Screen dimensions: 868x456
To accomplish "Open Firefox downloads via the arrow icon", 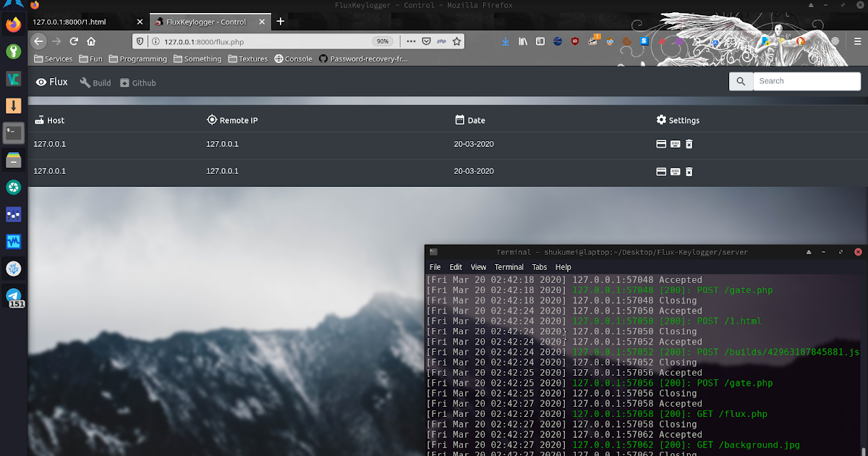I will tap(505, 41).
